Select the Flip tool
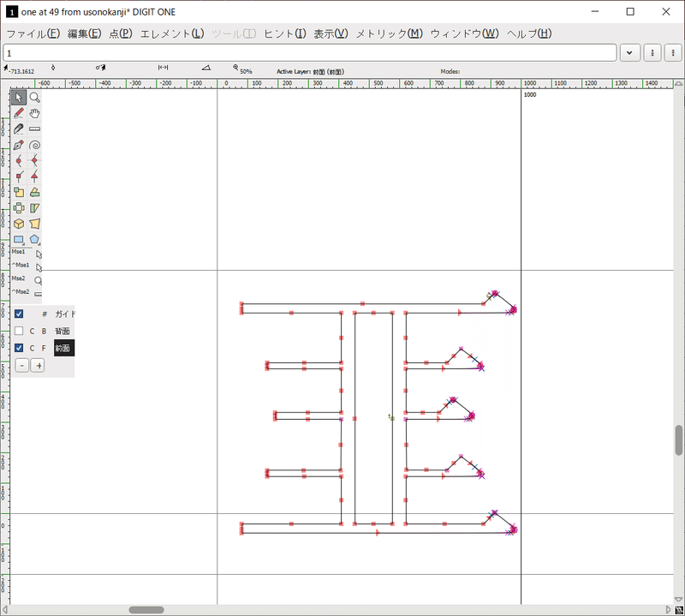The image size is (685, 616). pyautogui.click(x=18, y=207)
